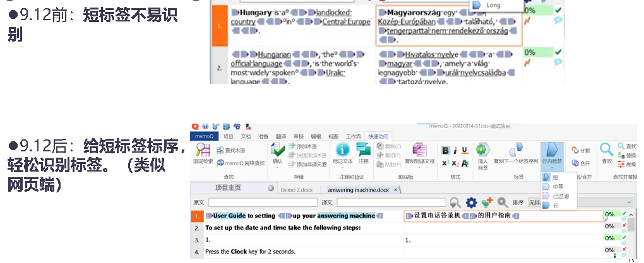Screen dimensions: 644x263
Task: Open the 翻译 ribbon tab
Action: (x=281, y=136)
